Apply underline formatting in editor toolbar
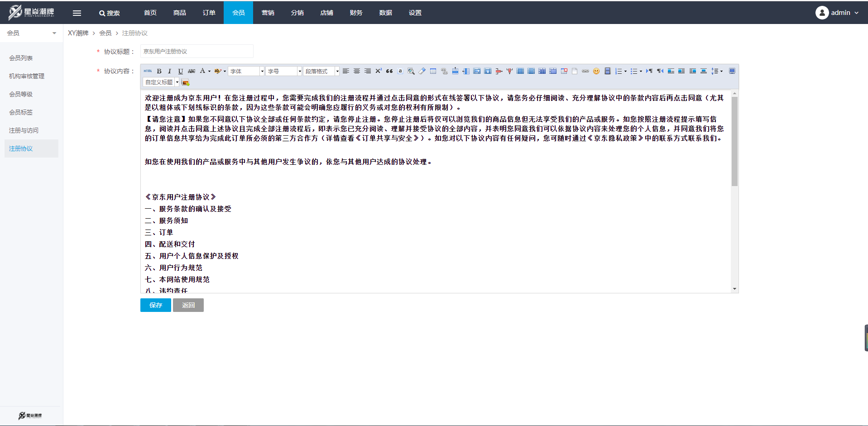Screen dimensions: 868x426 tap(181, 71)
